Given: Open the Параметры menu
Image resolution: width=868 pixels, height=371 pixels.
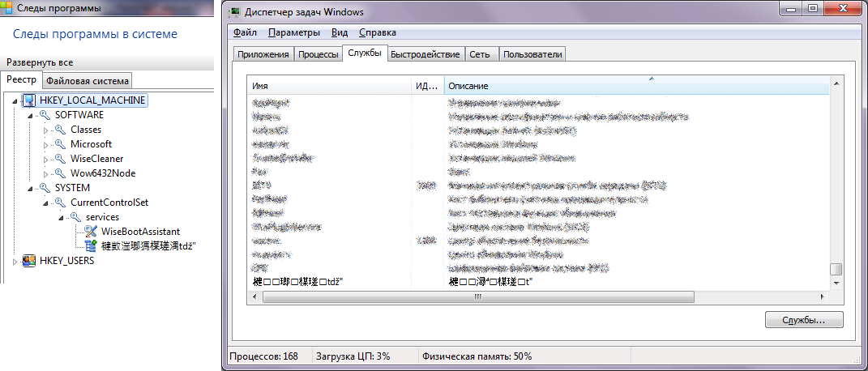Looking at the screenshot, I should click(294, 32).
